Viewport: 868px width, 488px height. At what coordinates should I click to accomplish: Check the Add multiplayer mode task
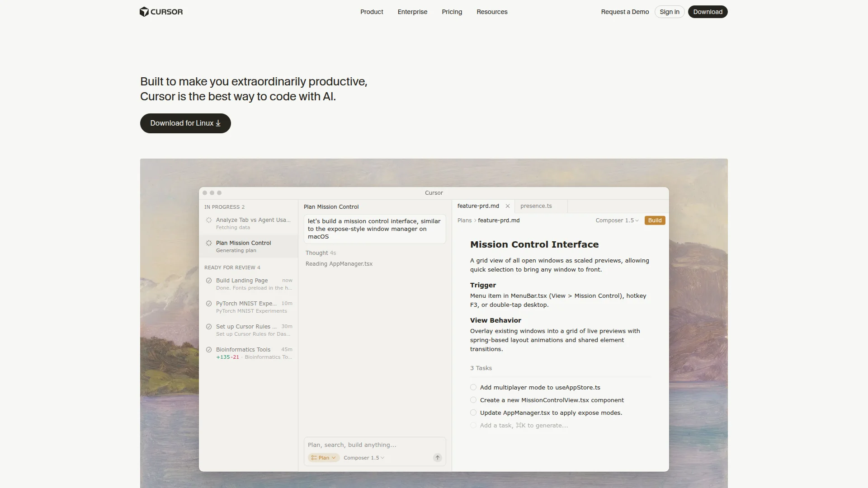[473, 387]
